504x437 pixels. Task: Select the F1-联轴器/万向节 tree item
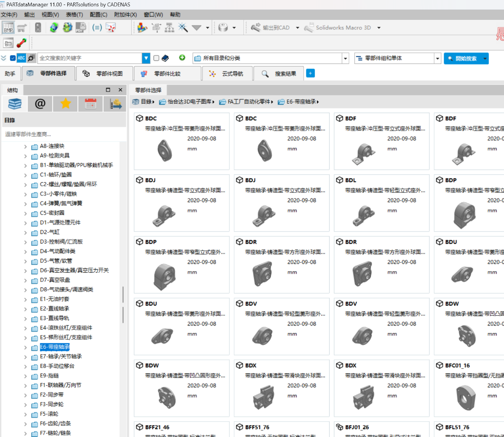click(x=60, y=385)
